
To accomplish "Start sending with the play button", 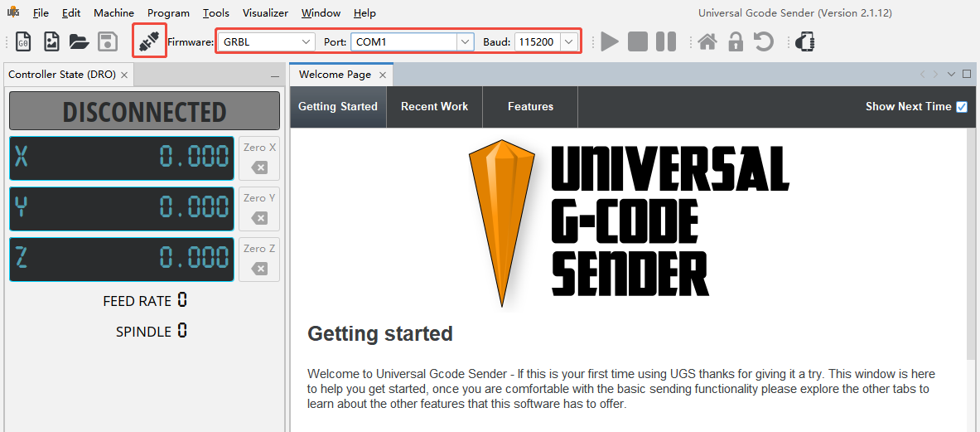I will pos(610,42).
